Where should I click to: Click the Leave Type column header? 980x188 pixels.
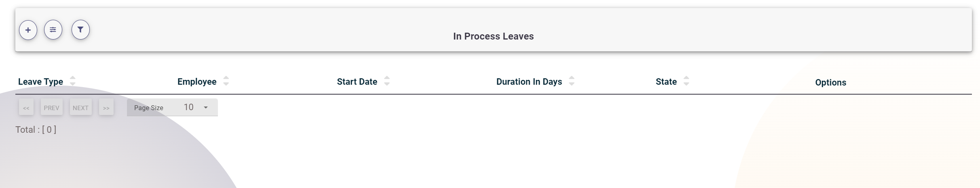click(40, 81)
